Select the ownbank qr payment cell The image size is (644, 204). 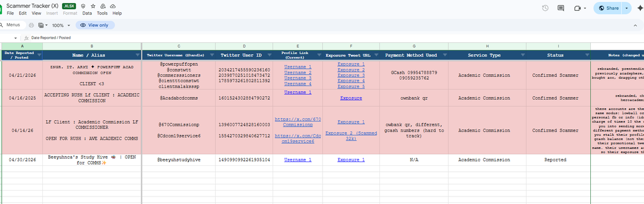(x=414, y=98)
